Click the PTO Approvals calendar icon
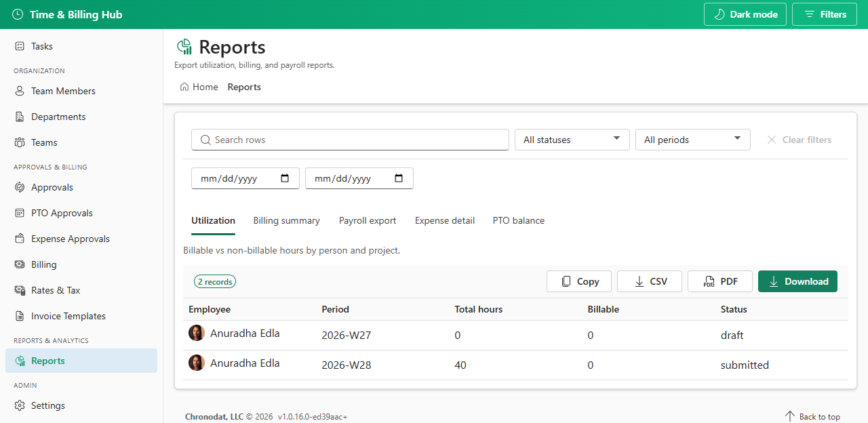Screen dimensions: 868x423 point(20,213)
